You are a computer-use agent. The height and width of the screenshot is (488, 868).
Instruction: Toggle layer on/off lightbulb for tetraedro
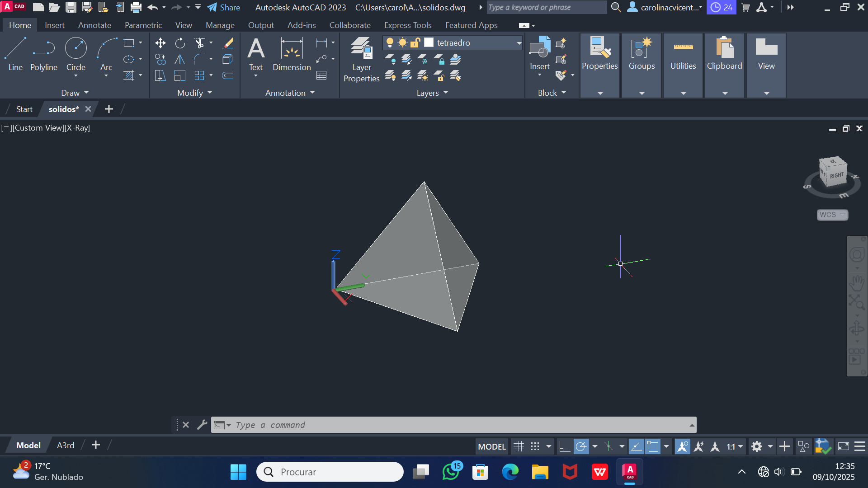(390, 42)
